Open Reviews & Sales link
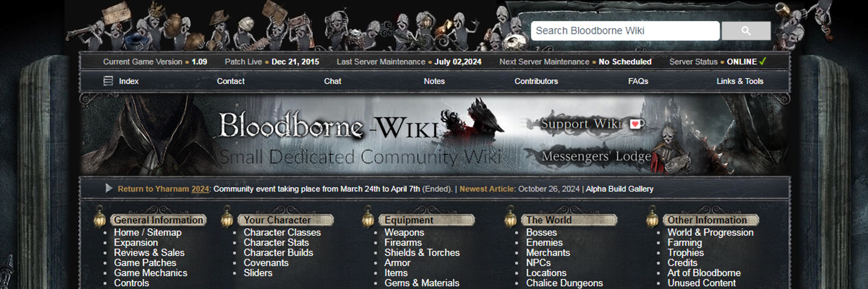Viewport: 868px width, 289px height. click(x=149, y=253)
